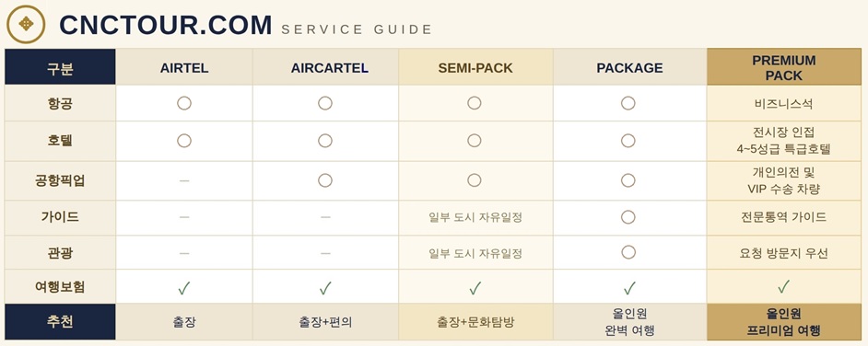
Task: Click the gold CNCTOUR logo emblem
Action: coord(26,24)
